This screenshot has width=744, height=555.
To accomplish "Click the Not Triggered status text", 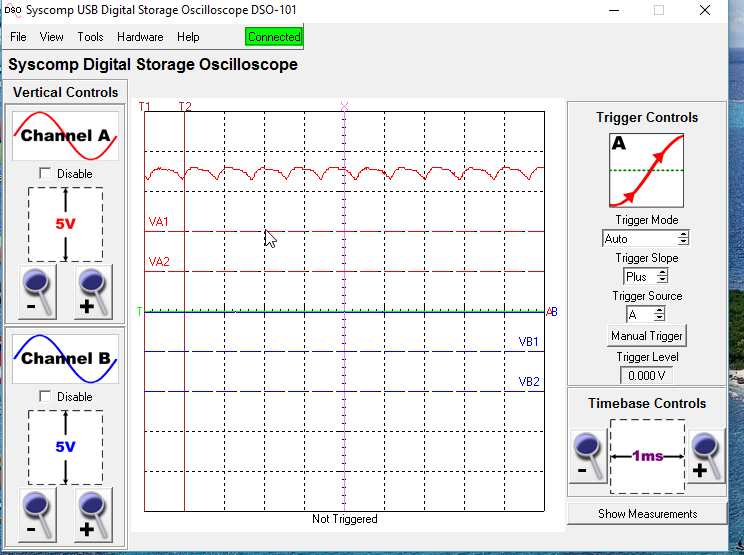I will click(x=345, y=519).
